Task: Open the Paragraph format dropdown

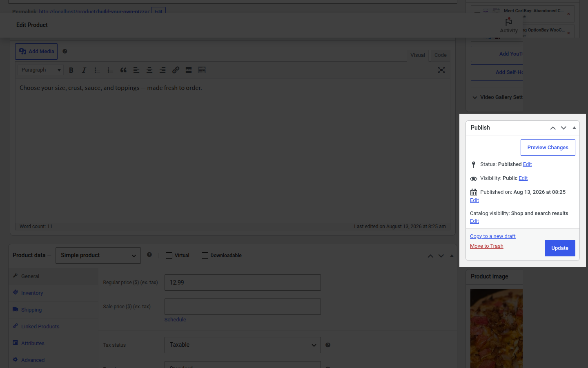Action: 41,70
